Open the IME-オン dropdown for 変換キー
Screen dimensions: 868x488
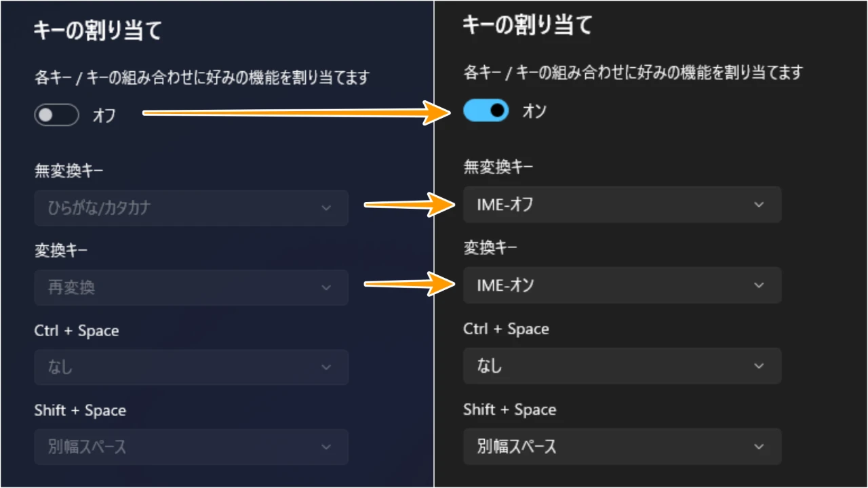pyautogui.click(x=622, y=285)
